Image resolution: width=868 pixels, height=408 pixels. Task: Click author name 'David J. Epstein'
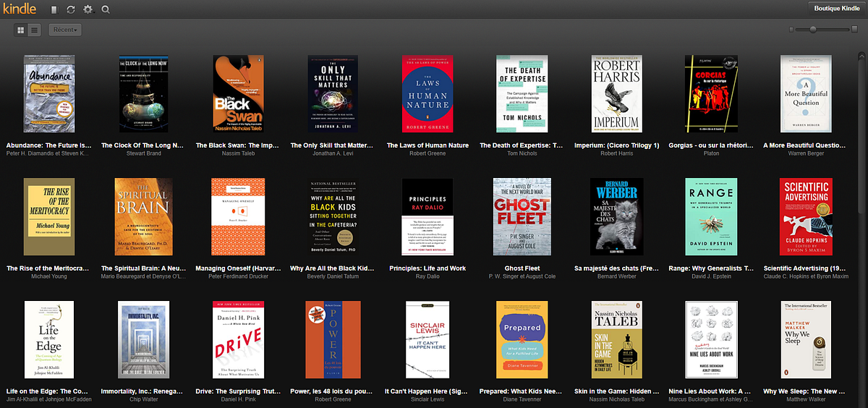711,277
